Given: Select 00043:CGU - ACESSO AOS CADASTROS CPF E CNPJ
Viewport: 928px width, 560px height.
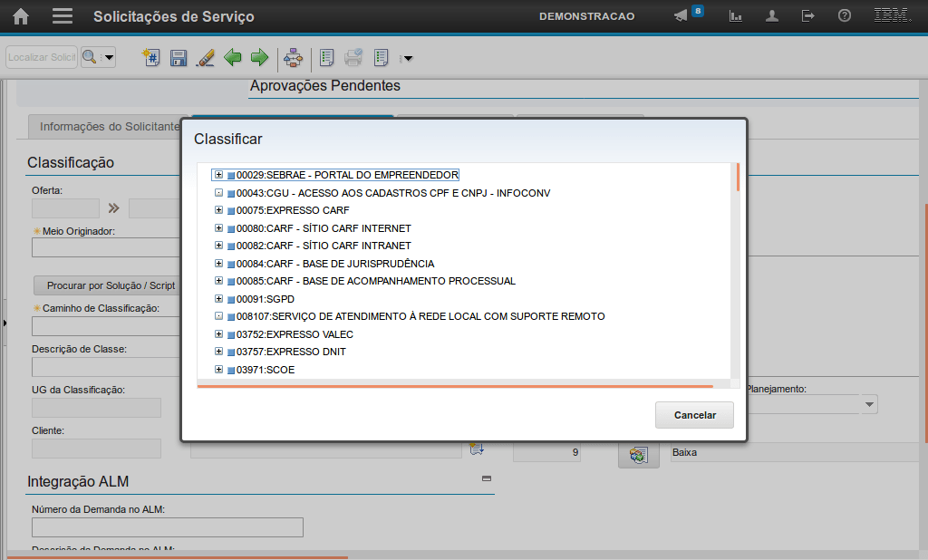Looking at the screenshot, I should (x=393, y=193).
